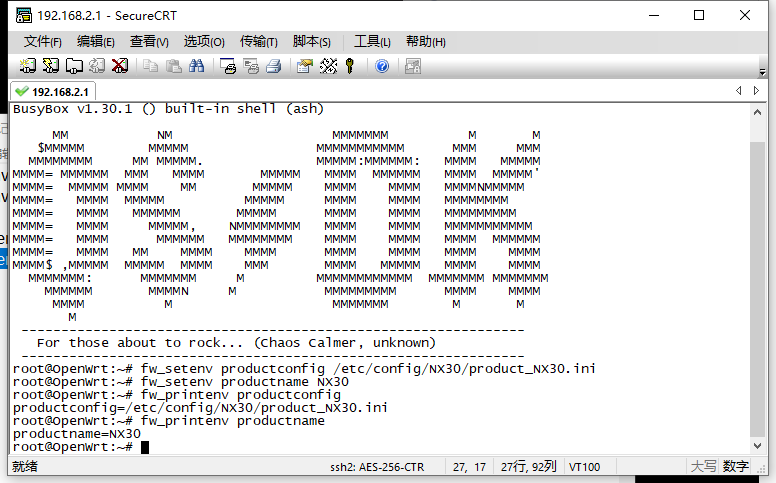The image size is (776, 483).
Task: Click the 'fw_setenv productname NX30' command line
Action: click(x=181, y=382)
